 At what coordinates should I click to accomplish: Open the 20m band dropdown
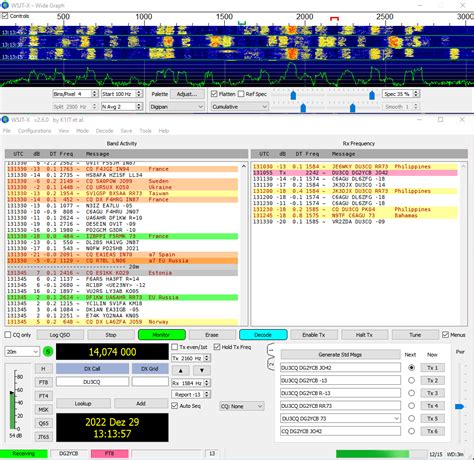[x=22, y=352]
